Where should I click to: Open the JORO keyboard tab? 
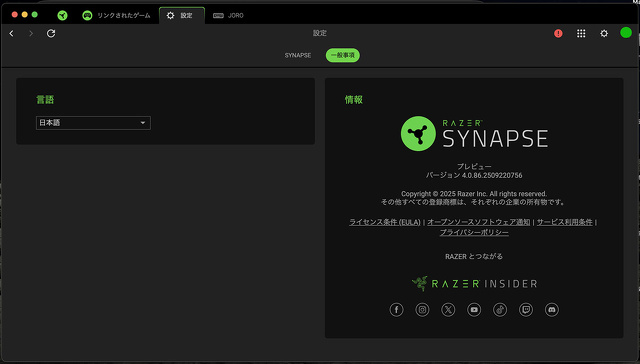228,16
